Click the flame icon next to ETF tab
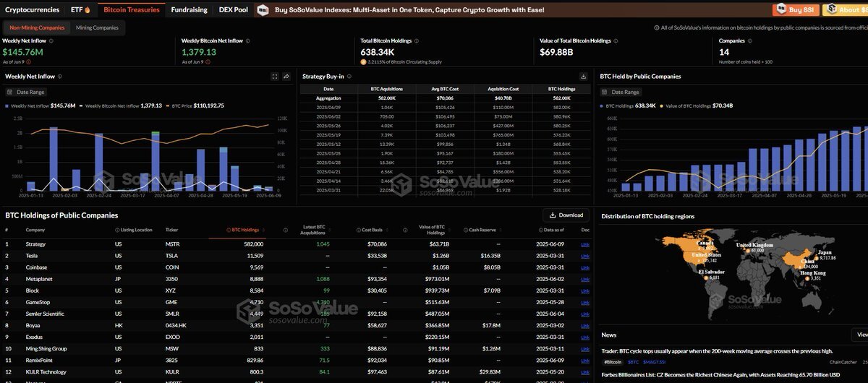This screenshot has width=868, height=383. (88, 10)
